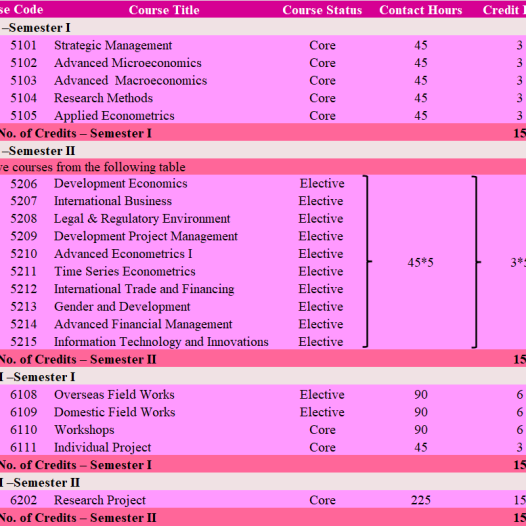Click the "Contact Hours" column header
The height and width of the screenshot is (526, 526).
[421, 10]
